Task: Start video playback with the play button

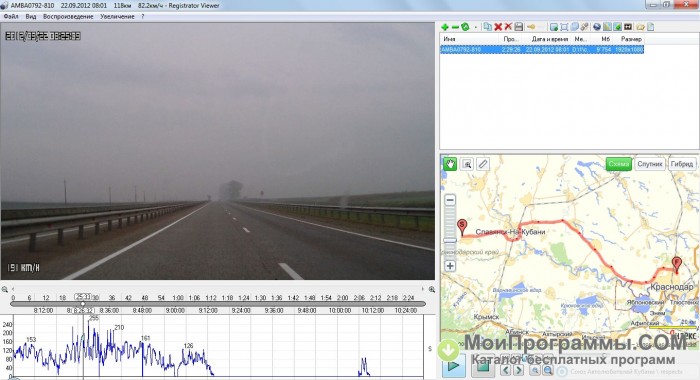Action: point(453,366)
